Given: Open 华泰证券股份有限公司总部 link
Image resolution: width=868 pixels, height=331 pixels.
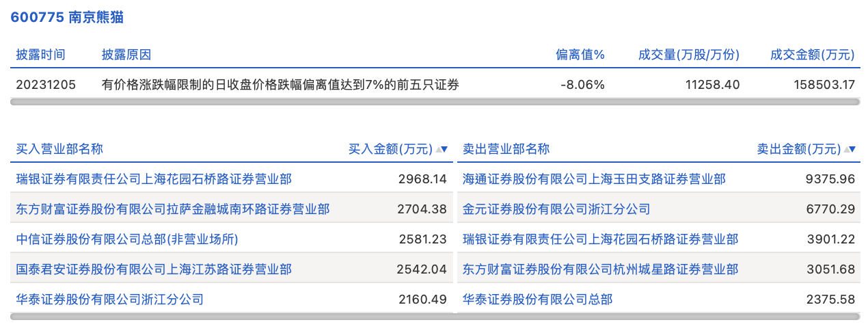Looking at the screenshot, I should pyautogui.click(x=537, y=300).
